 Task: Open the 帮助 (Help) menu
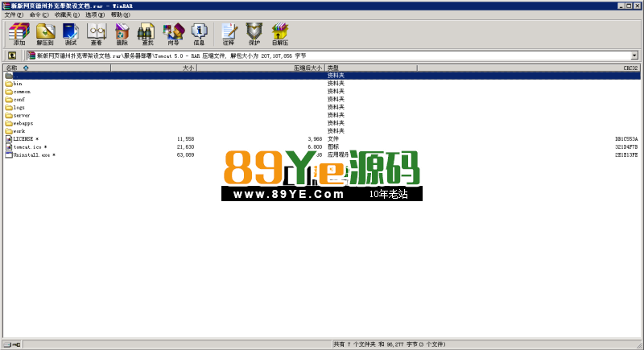120,14
